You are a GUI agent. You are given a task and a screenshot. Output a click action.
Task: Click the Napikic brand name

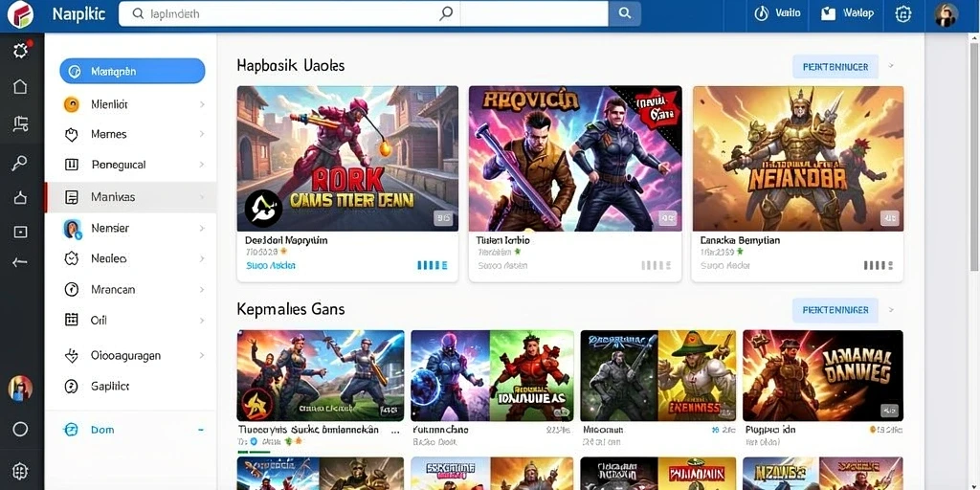click(x=78, y=13)
